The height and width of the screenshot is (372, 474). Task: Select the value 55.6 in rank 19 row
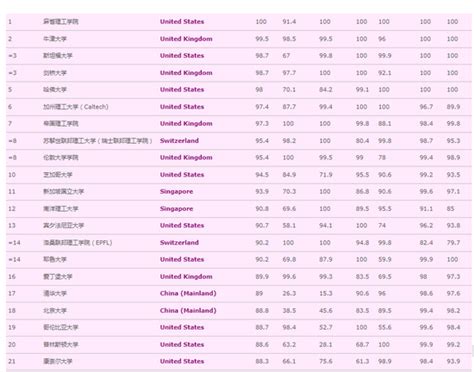384,327
